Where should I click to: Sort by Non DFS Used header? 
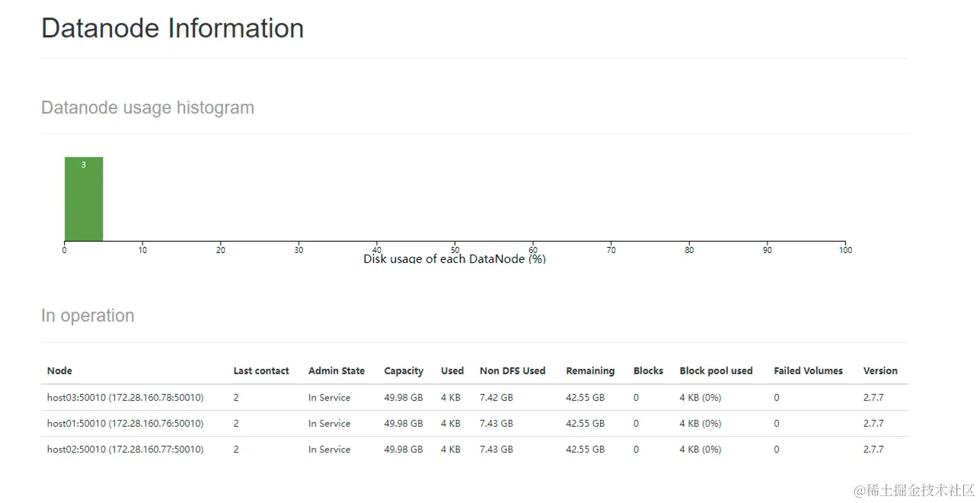[x=512, y=371]
